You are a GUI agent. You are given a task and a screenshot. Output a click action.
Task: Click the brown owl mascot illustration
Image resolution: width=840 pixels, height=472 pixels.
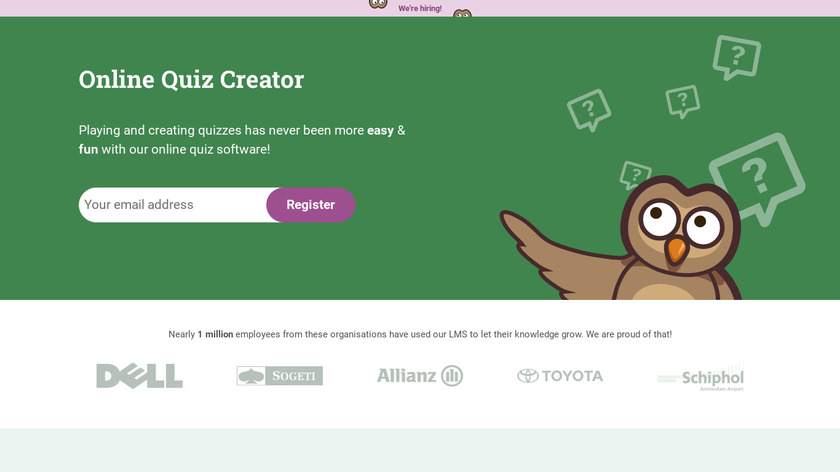621,239
